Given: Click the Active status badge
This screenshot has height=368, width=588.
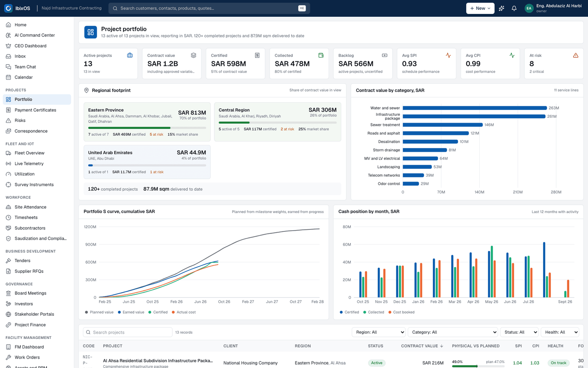Looking at the screenshot, I should point(376,363).
